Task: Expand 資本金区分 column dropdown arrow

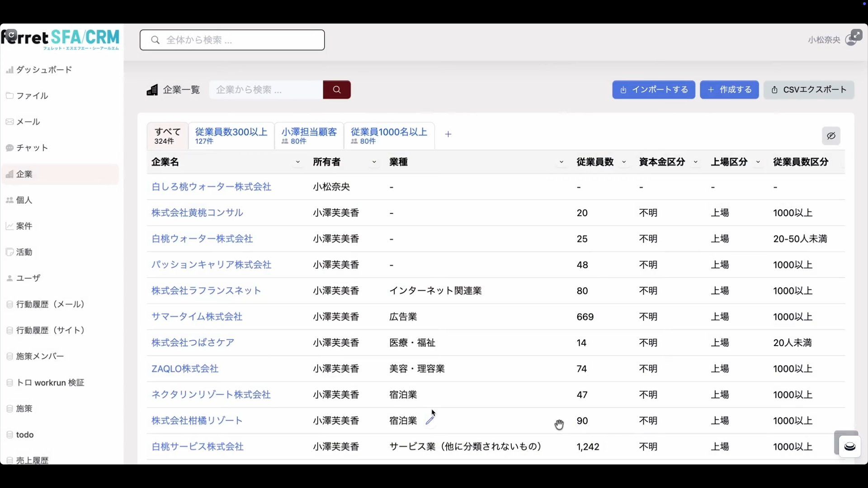Action: [695, 162]
